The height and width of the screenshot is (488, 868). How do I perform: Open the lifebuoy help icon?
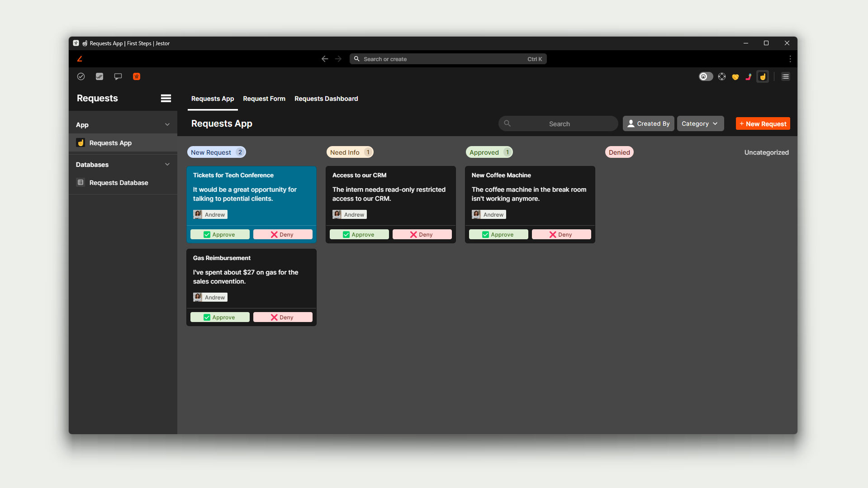pos(722,76)
